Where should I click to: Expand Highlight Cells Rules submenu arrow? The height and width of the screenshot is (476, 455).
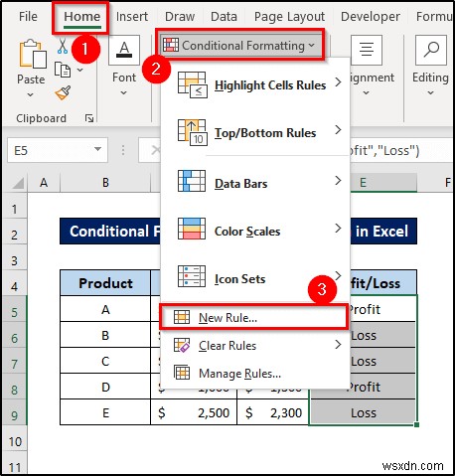click(x=338, y=81)
